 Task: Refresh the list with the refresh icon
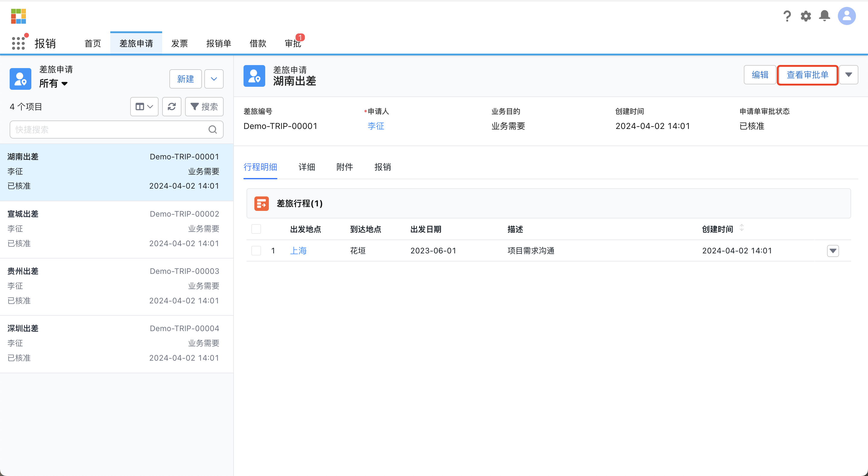pos(171,106)
